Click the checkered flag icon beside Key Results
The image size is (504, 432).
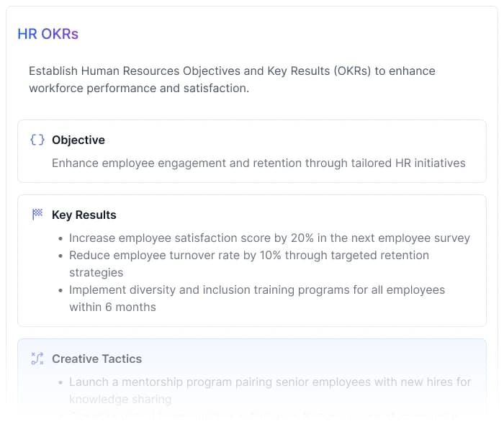[37, 215]
